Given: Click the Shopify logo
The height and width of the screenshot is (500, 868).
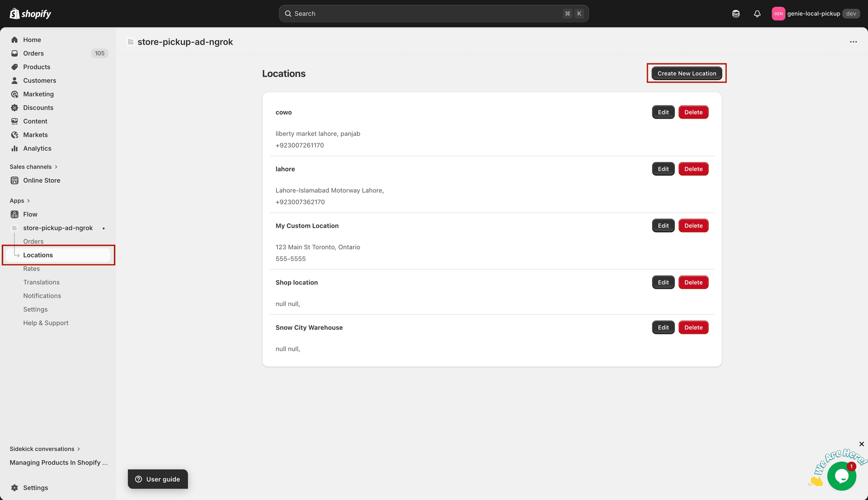Looking at the screenshot, I should pyautogui.click(x=30, y=14).
